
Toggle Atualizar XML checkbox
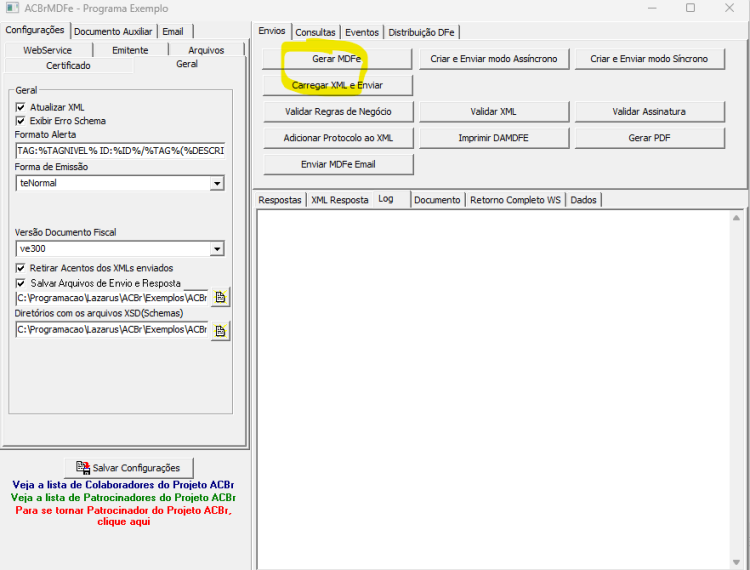pyautogui.click(x=21, y=107)
